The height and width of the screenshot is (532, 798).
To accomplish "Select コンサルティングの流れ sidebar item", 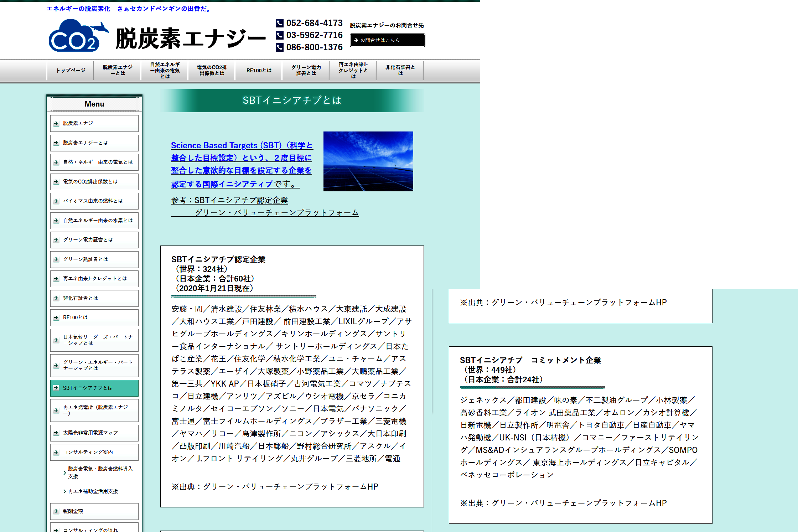I will click(94, 528).
